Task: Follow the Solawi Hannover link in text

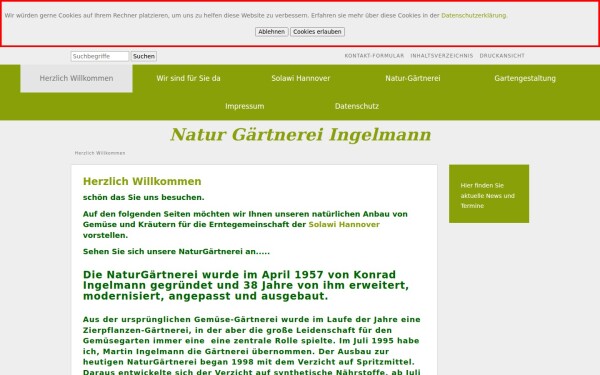Action: (344, 225)
